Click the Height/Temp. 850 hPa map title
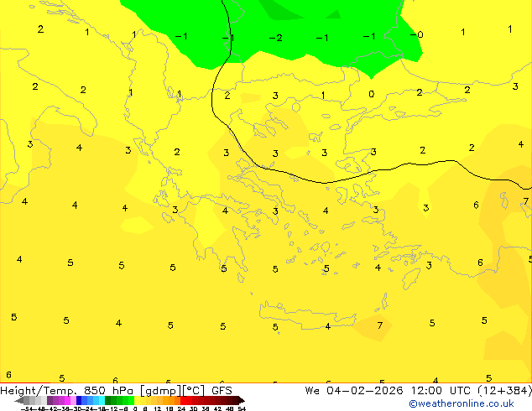The width and height of the screenshot is (532, 411). 66,391
